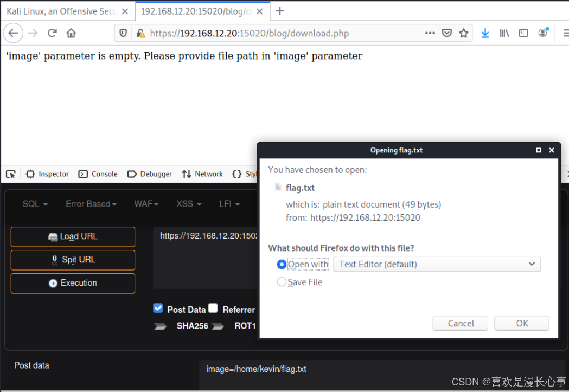The width and height of the screenshot is (569, 392).
Task: Open the Style Editor devtools tab
Action: click(244, 174)
